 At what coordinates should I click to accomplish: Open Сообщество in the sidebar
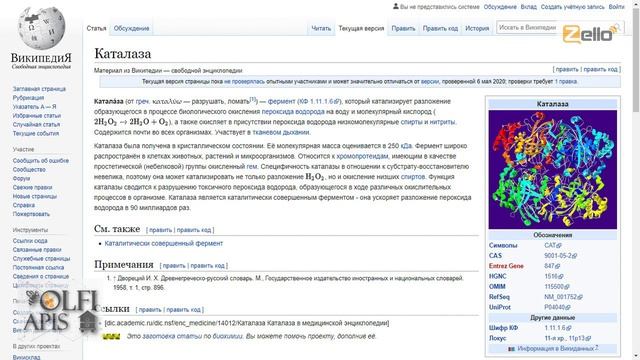point(29,169)
